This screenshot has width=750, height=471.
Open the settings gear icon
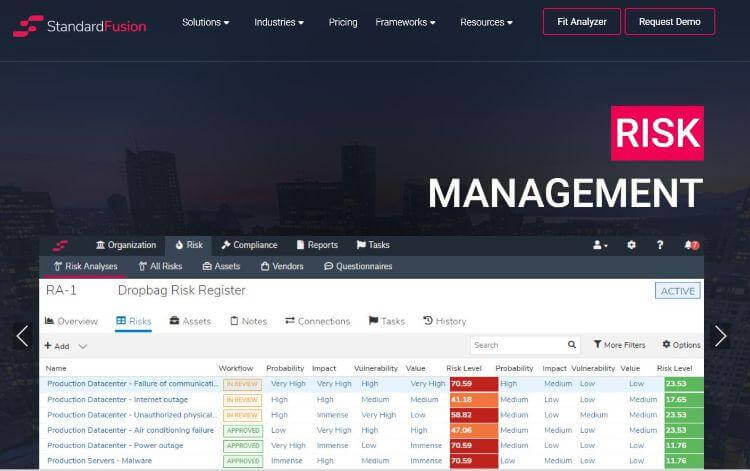(x=631, y=245)
